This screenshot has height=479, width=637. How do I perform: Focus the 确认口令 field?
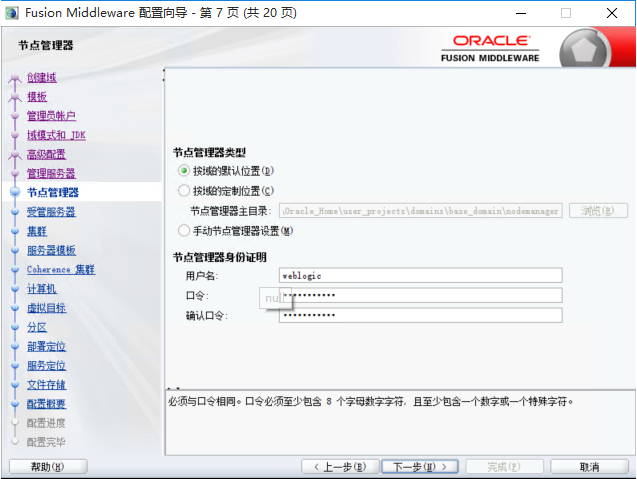click(x=420, y=315)
